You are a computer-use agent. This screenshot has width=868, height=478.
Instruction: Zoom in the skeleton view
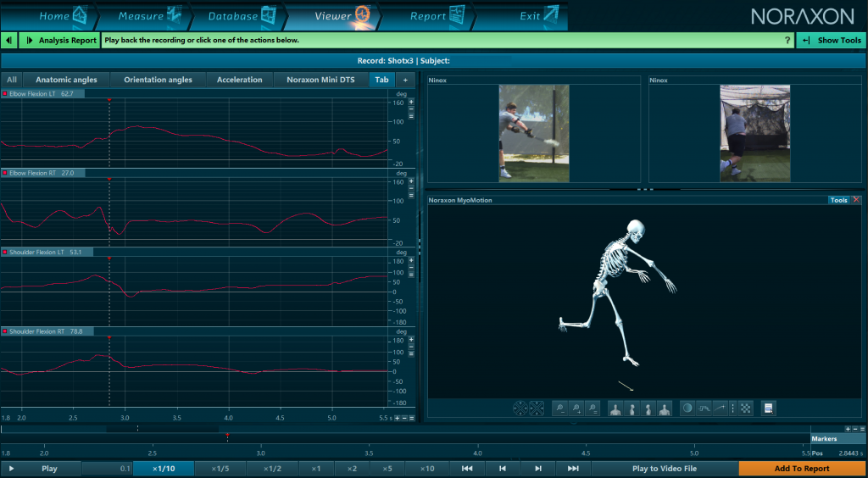click(576, 409)
